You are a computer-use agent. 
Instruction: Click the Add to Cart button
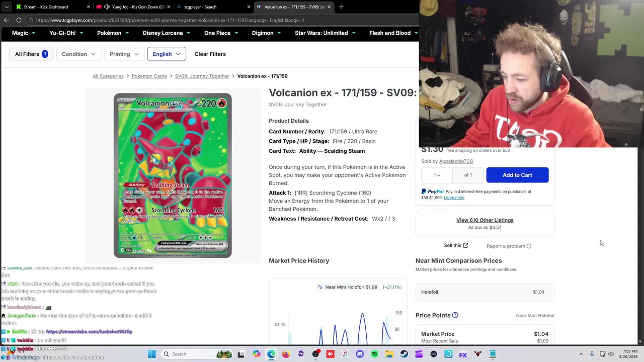pyautogui.click(x=517, y=175)
